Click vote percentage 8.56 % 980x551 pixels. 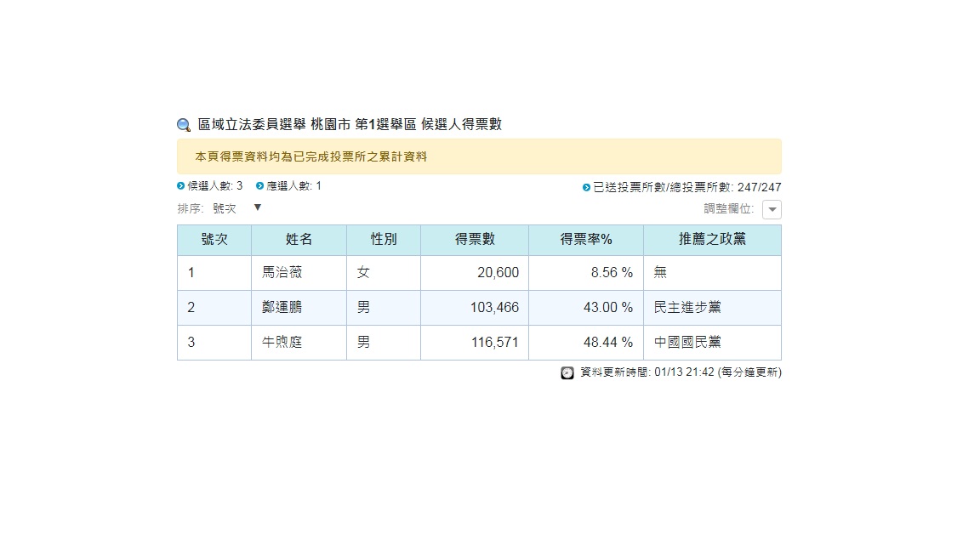[x=612, y=273]
